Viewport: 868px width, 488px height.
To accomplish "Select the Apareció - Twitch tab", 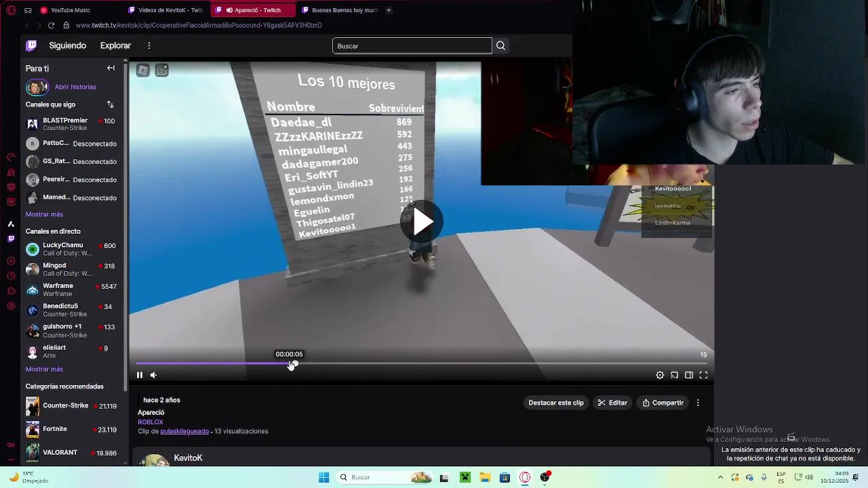I will coord(253,10).
